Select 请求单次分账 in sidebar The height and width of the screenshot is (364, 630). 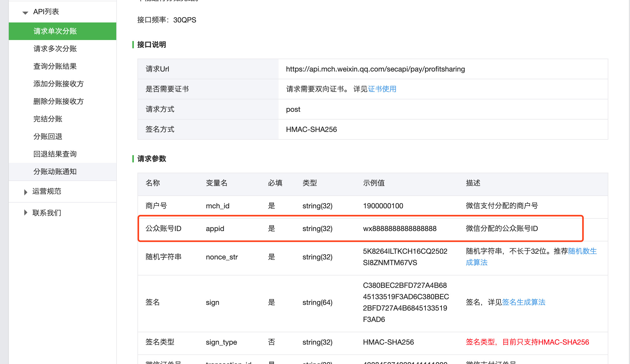pos(55,31)
